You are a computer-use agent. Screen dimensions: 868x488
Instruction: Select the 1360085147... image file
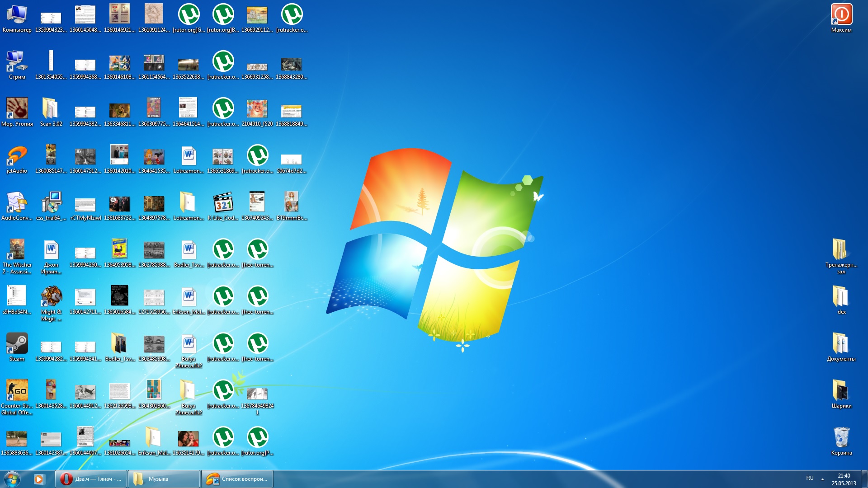[51, 159]
